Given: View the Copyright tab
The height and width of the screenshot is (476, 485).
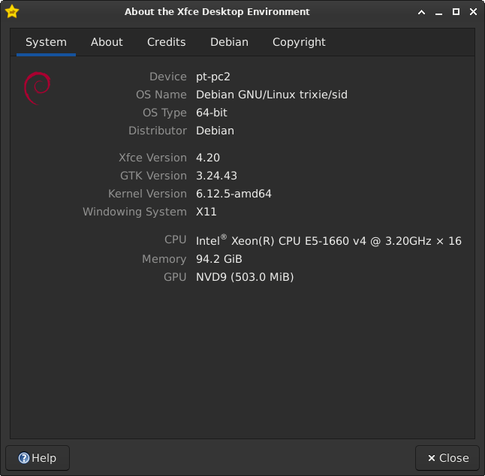Looking at the screenshot, I should point(299,42).
